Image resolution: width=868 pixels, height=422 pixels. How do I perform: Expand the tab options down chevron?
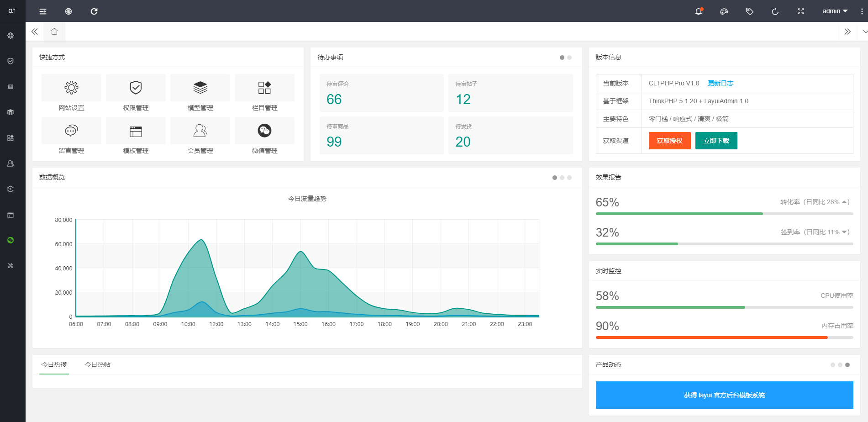(864, 32)
